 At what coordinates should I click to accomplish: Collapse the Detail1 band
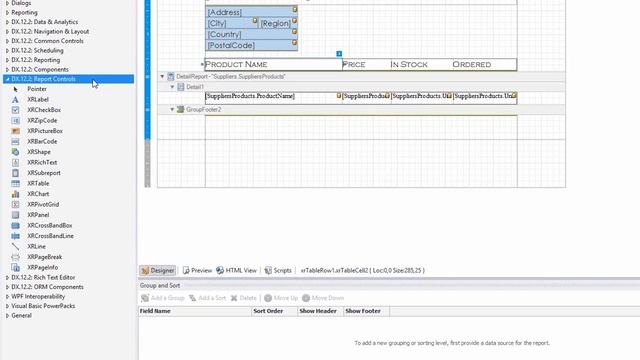tap(172, 87)
